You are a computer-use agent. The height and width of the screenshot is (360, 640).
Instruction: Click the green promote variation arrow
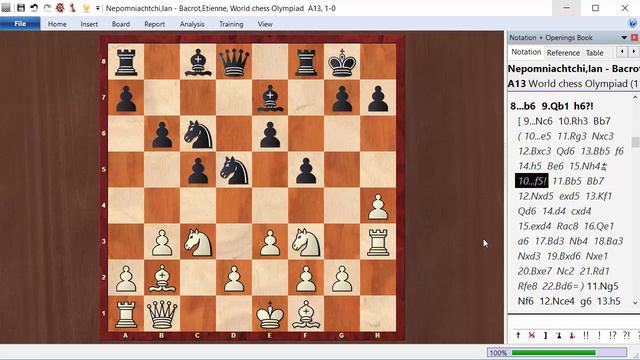coord(518,335)
